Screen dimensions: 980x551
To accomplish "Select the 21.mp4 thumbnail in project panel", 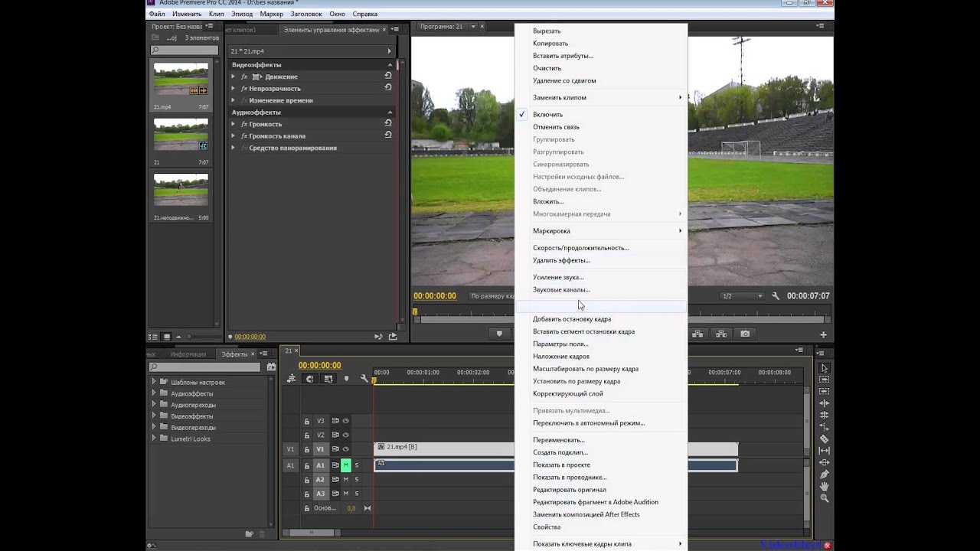I will pos(181,80).
